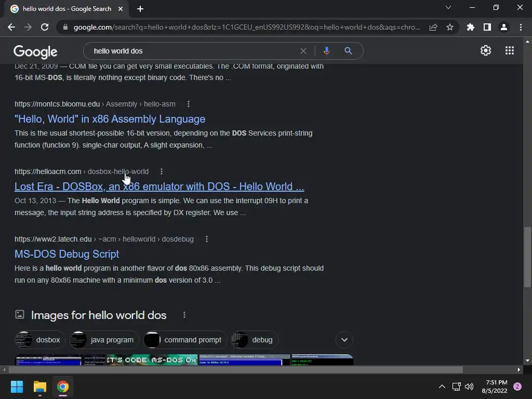This screenshot has width=532, height=399.
Task: Click the horizontal scroll right arrow
Action: [519, 369]
